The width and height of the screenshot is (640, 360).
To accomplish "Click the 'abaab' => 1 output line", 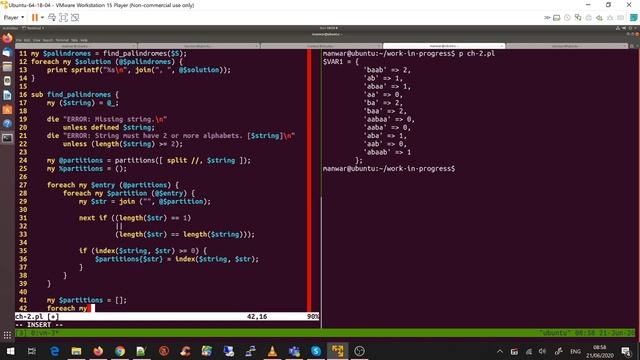I will (387, 152).
